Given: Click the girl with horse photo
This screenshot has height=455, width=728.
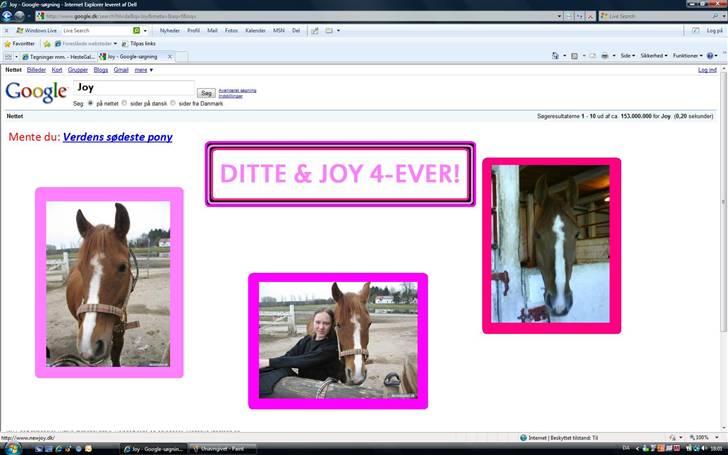Looking at the screenshot, I should click(x=338, y=340).
